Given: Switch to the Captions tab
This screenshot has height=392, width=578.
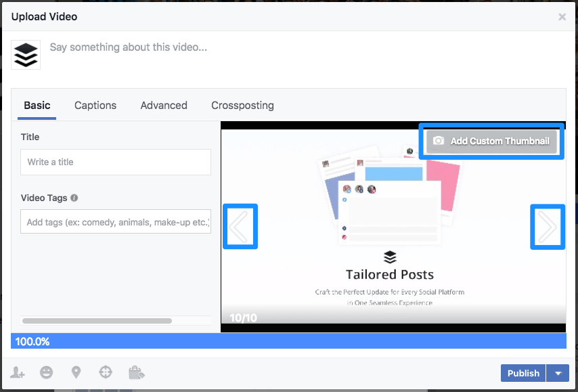Looking at the screenshot, I should click(95, 106).
